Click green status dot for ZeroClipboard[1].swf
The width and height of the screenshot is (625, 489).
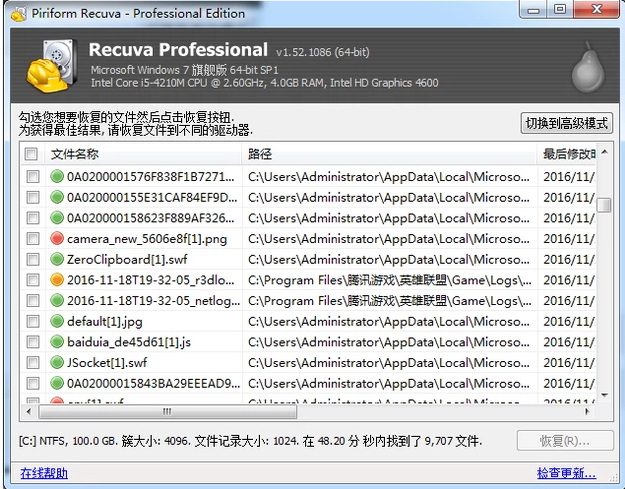pos(57,259)
